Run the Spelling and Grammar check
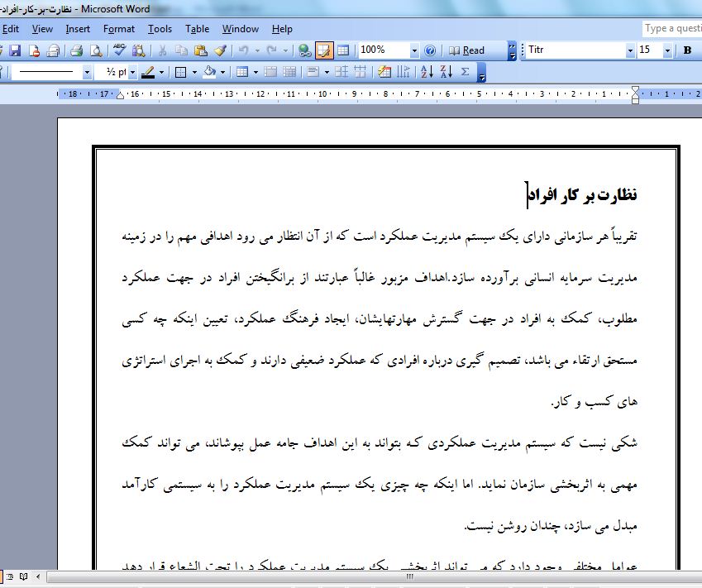702x588 pixels. 120,50
